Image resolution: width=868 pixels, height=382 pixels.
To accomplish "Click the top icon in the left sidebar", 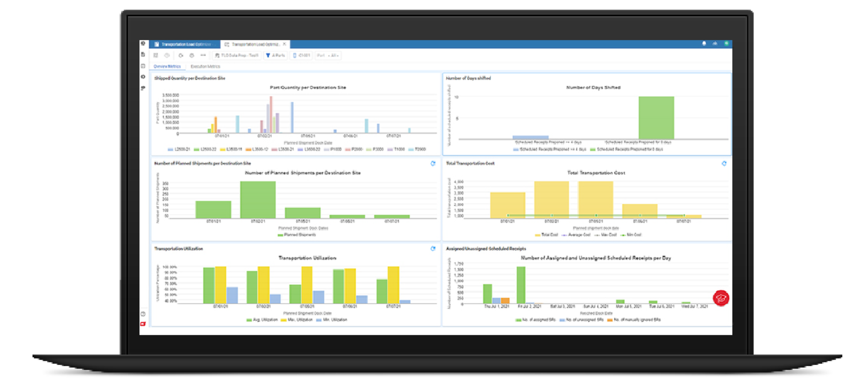I will [x=143, y=44].
